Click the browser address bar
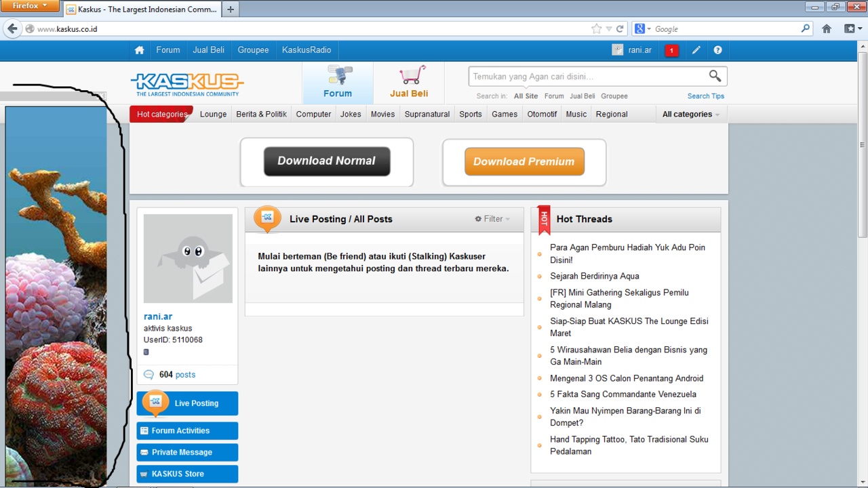 (x=312, y=29)
